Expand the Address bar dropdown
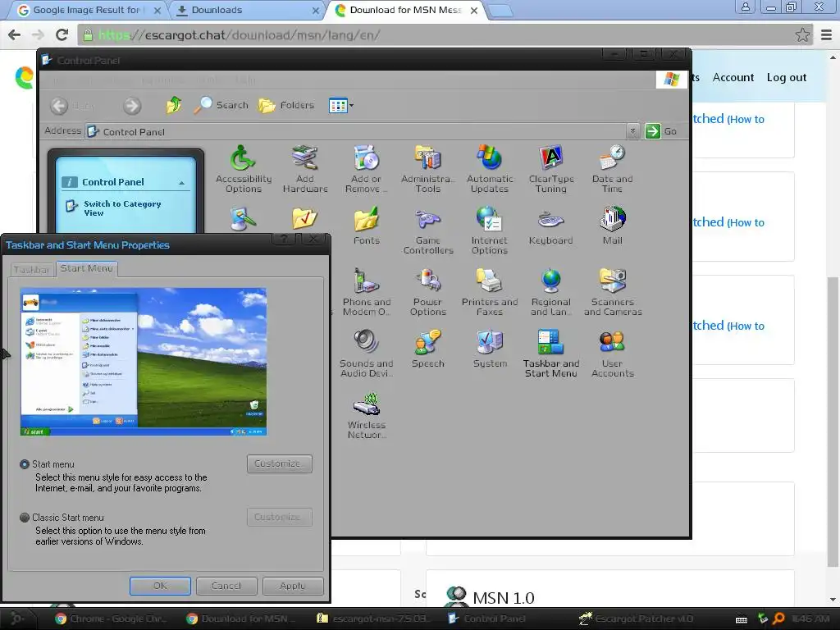The image size is (840, 630). coord(632,130)
